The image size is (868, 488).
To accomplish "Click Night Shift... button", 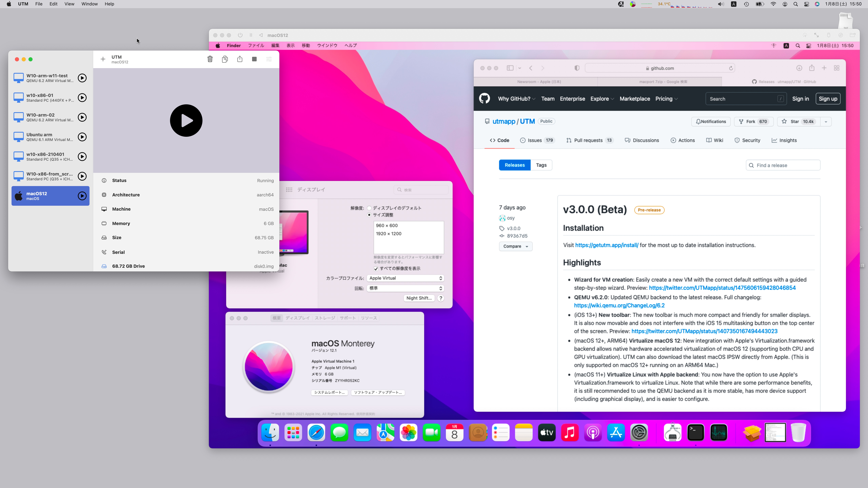I will pyautogui.click(x=419, y=298).
